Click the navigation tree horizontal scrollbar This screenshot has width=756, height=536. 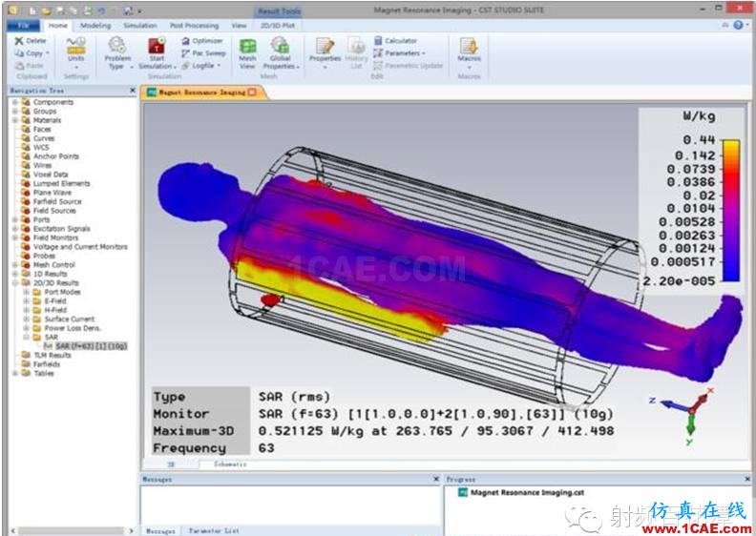click(71, 530)
